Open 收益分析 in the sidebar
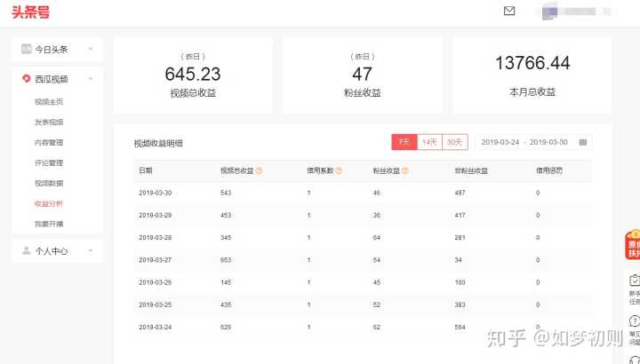The image size is (640, 364). click(49, 203)
